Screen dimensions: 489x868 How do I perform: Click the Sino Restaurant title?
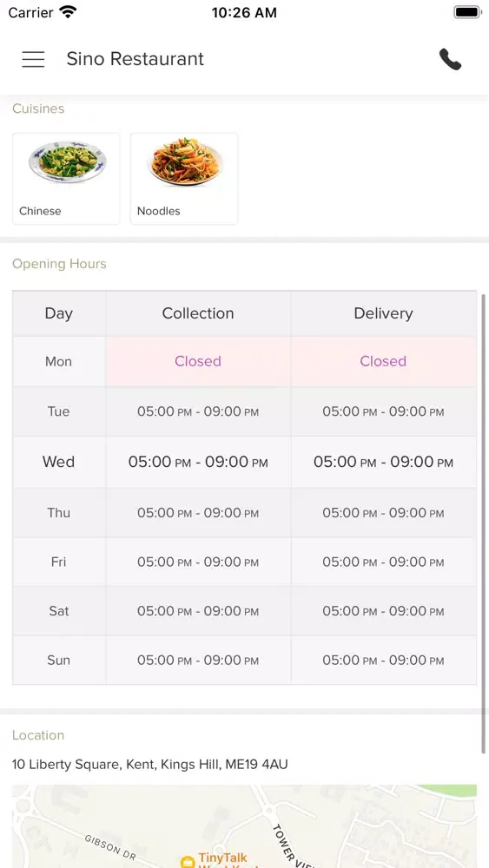pos(135,59)
